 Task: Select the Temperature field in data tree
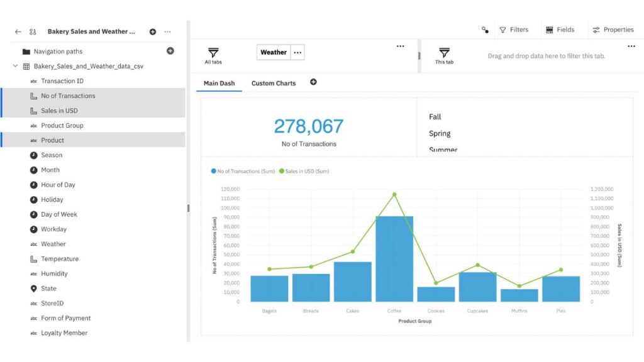[60, 259]
